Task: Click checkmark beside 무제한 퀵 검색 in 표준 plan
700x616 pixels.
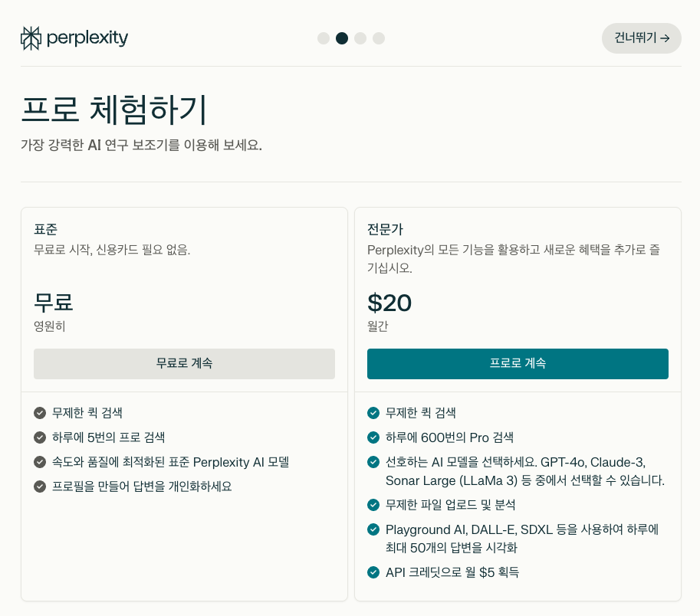Action: (39, 412)
